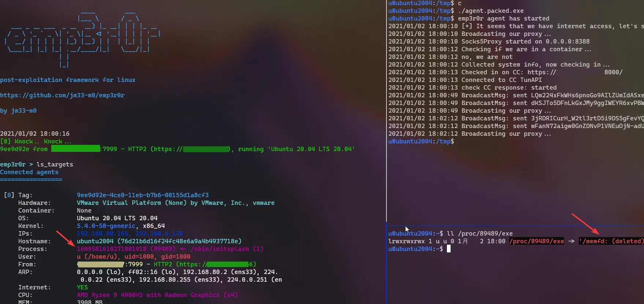Screen dimensions: 644x304
Task: Click the bottom-right prompt cursor after 'u@ubuntu2004:~$'
Action: pos(449,249)
